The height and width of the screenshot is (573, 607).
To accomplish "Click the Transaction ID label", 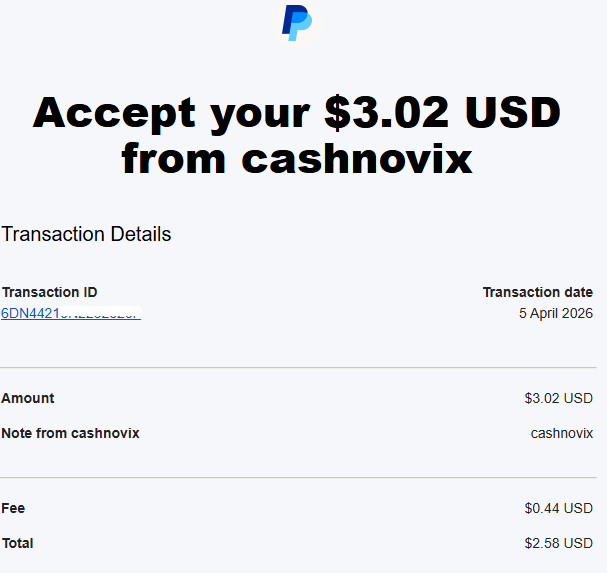I will pyautogui.click(x=50, y=292).
